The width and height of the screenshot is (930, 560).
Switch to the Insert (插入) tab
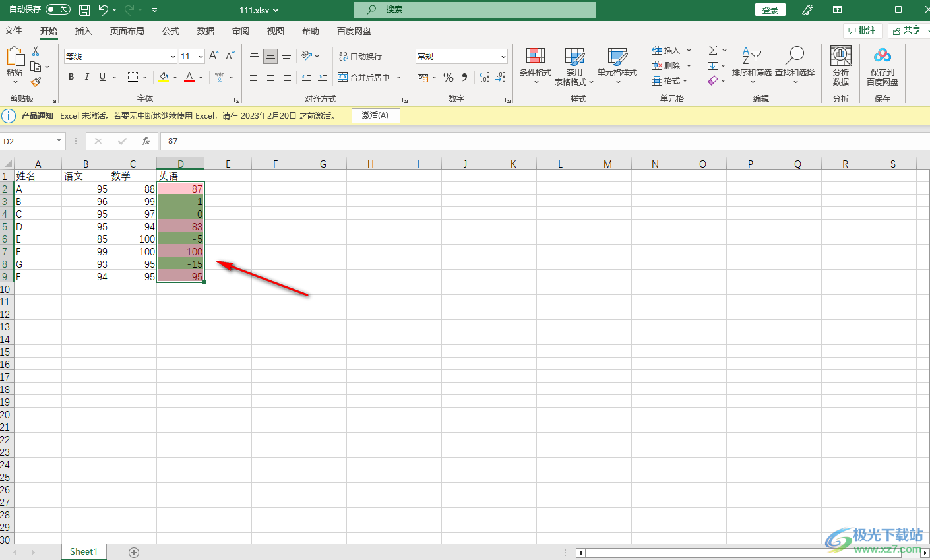[x=84, y=31]
